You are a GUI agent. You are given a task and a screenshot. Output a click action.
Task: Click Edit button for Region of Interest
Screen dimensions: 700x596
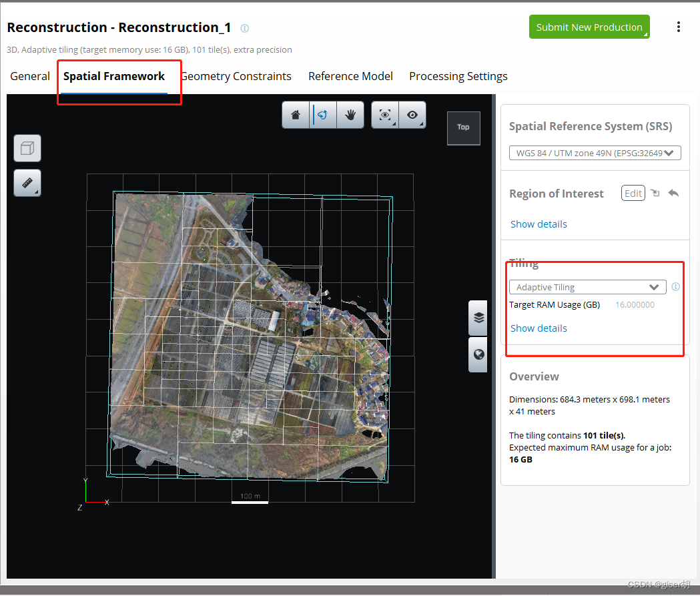[x=633, y=194]
